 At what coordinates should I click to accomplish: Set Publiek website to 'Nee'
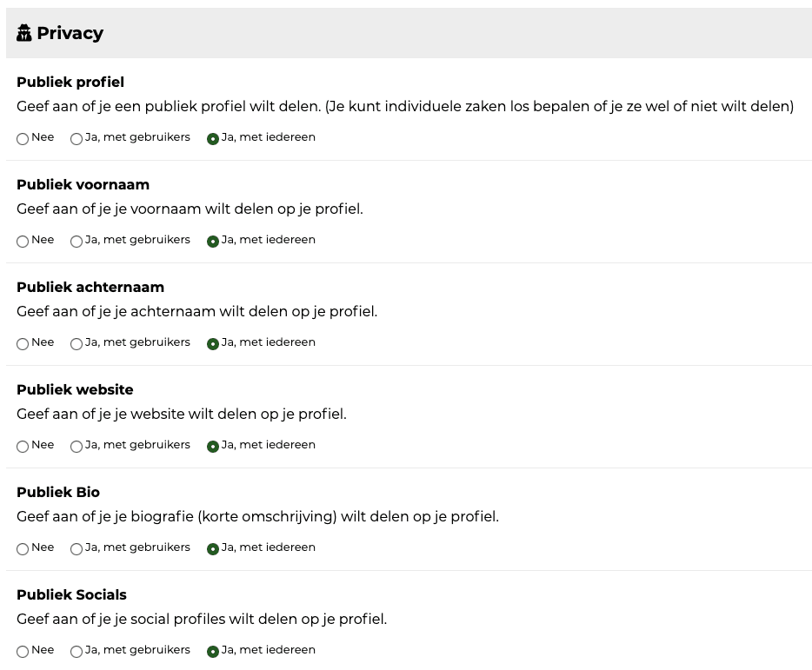[x=23, y=447]
